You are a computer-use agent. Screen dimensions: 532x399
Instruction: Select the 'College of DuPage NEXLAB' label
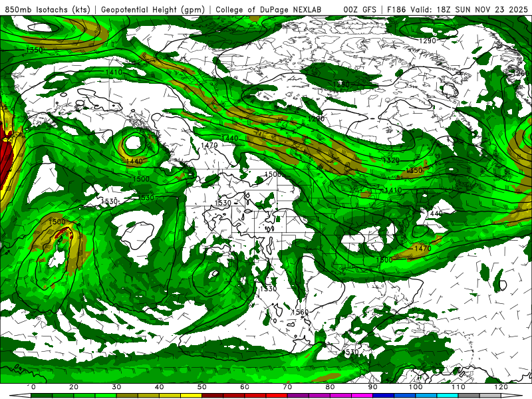point(269,9)
